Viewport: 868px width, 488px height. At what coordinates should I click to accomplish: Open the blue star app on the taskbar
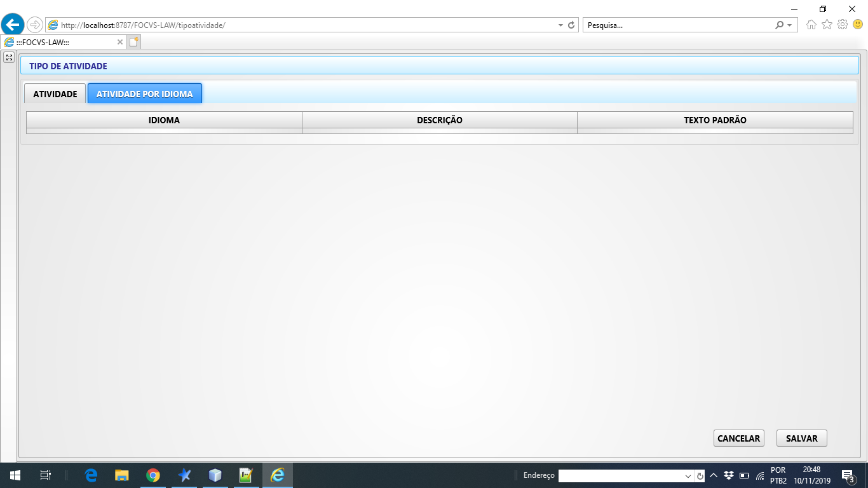[x=184, y=475]
